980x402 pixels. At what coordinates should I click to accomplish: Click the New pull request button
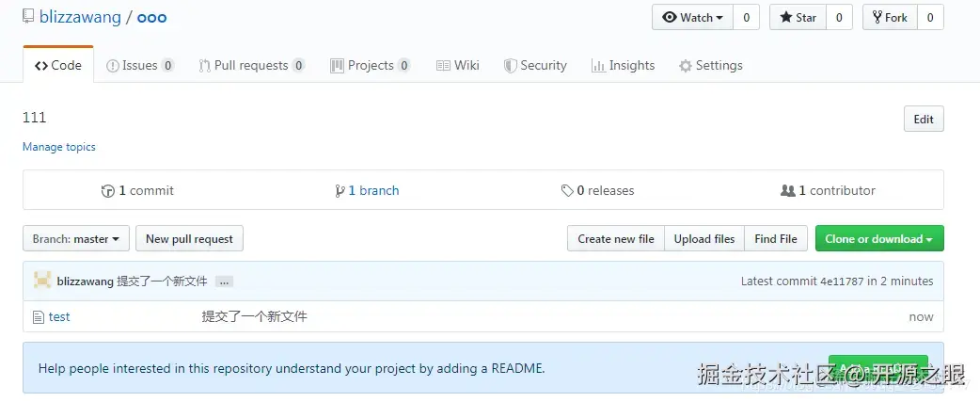pyautogui.click(x=189, y=239)
